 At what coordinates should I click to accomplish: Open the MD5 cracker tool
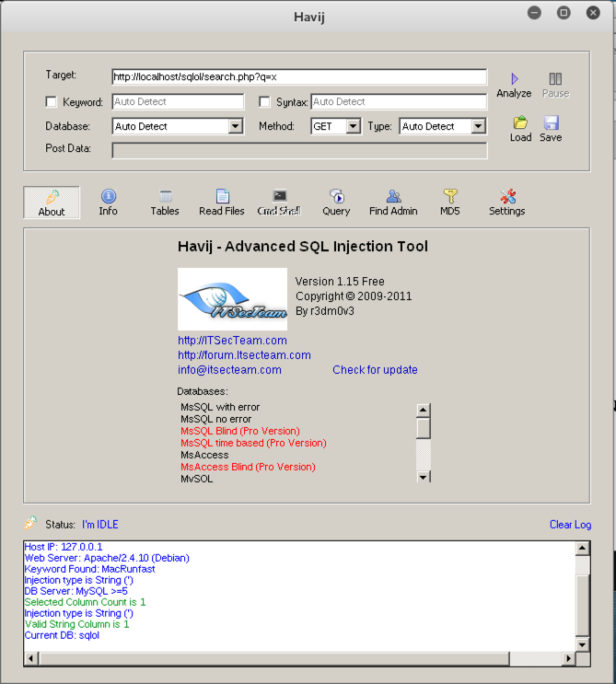click(x=449, y=203)
